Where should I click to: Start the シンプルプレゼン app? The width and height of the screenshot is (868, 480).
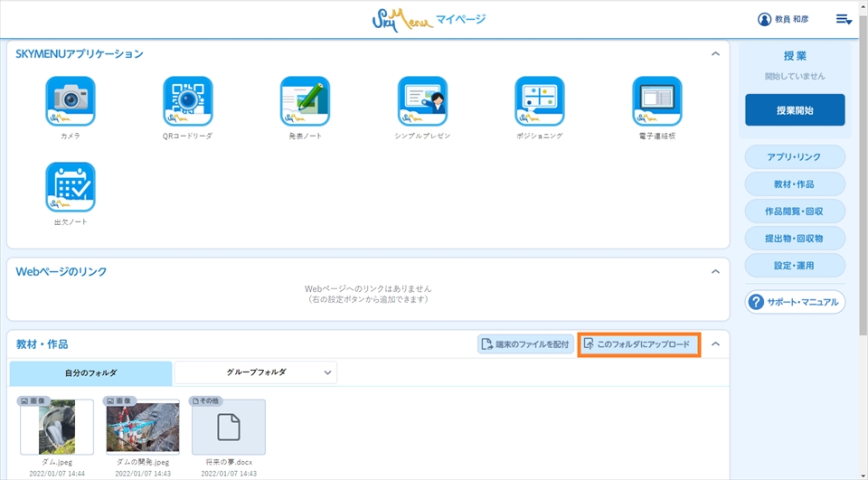click(422, 101)
